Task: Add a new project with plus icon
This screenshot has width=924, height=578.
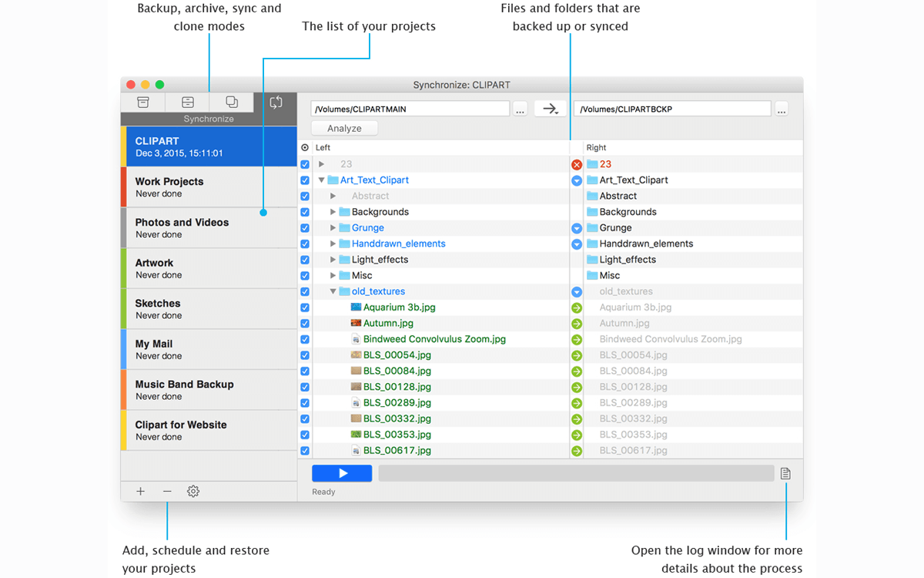Action: coord(141,491)
